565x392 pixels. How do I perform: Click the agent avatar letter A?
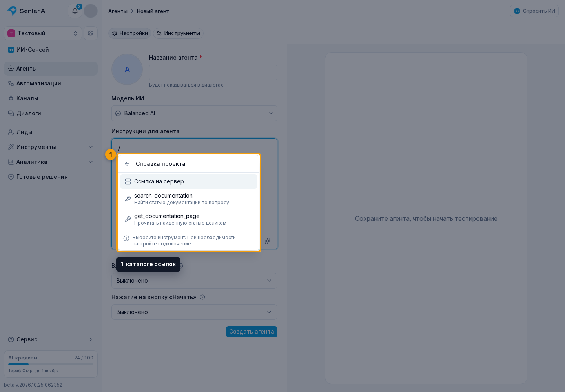pos(127,69)
